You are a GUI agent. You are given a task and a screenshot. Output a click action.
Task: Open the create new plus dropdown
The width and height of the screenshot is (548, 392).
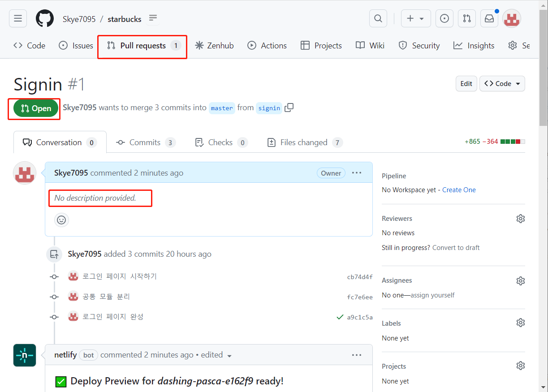416,18
